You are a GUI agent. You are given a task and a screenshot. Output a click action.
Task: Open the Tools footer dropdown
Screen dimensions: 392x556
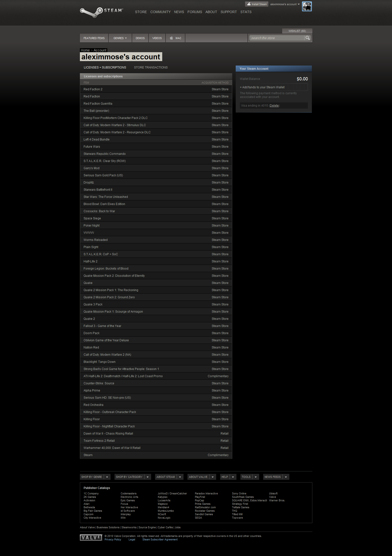click(x=249, y=477)
